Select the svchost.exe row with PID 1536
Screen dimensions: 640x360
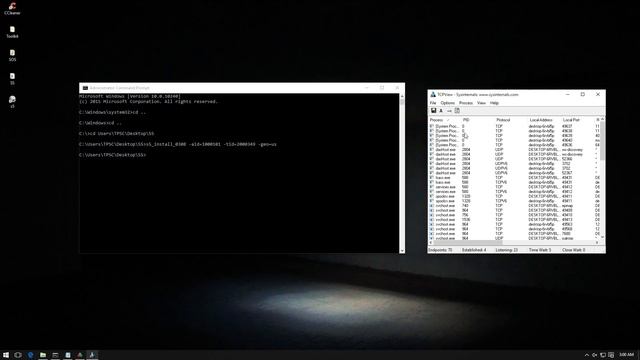513,220
